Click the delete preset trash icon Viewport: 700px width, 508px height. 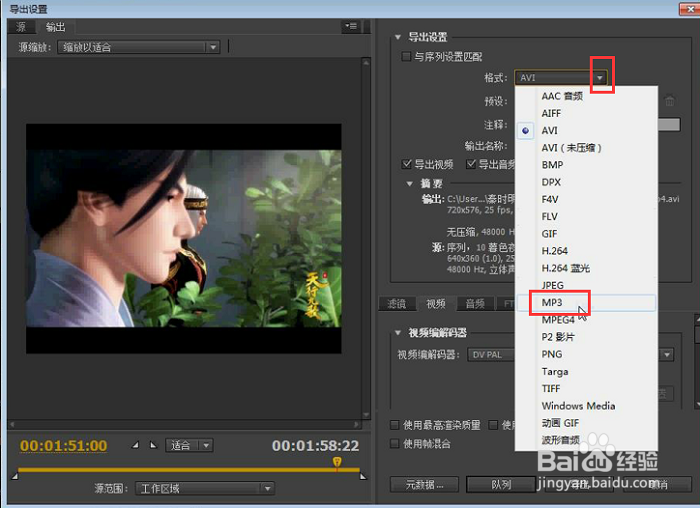point(670,100)
